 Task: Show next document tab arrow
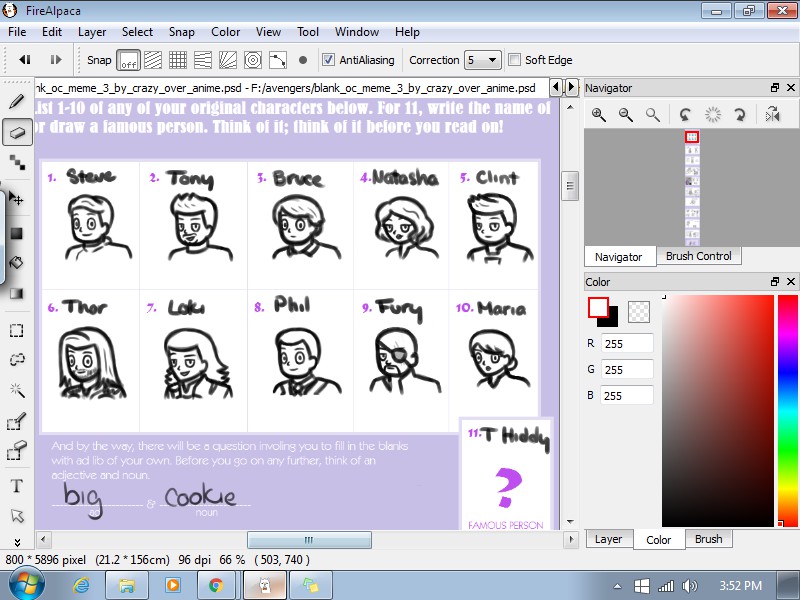(571, 87)
